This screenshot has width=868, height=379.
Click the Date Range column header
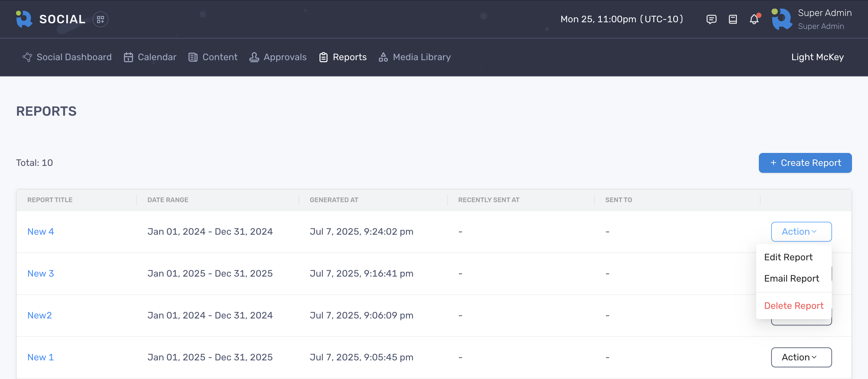pos(168,200)
